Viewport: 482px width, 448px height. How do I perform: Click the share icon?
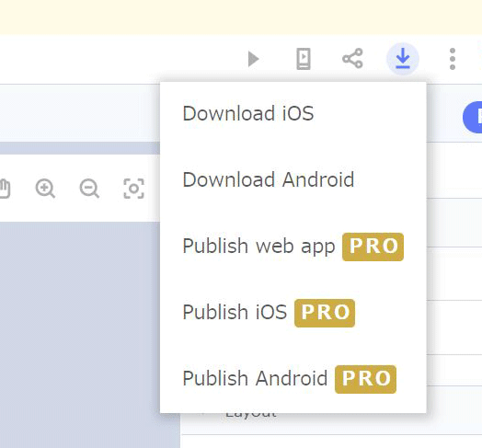tap(352, 58)
